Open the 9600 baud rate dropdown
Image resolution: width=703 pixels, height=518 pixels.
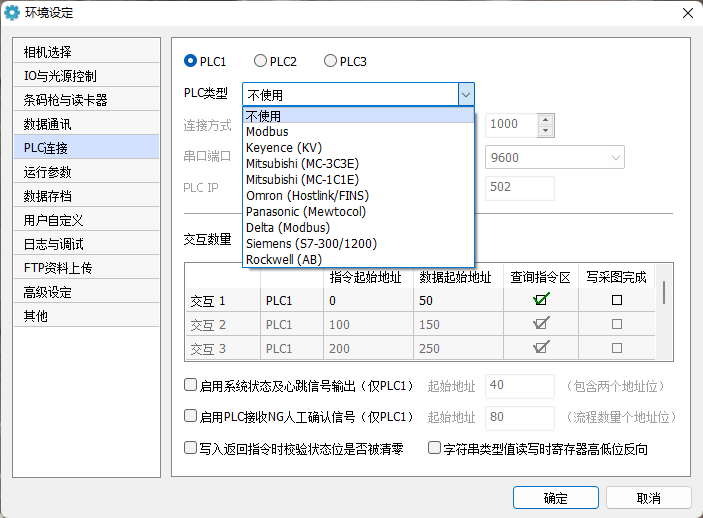click(555, 157)
